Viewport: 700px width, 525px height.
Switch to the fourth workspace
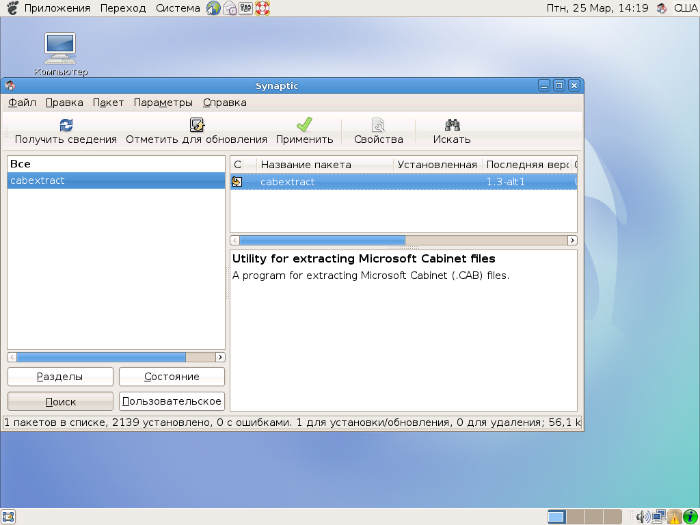[612, 517]
